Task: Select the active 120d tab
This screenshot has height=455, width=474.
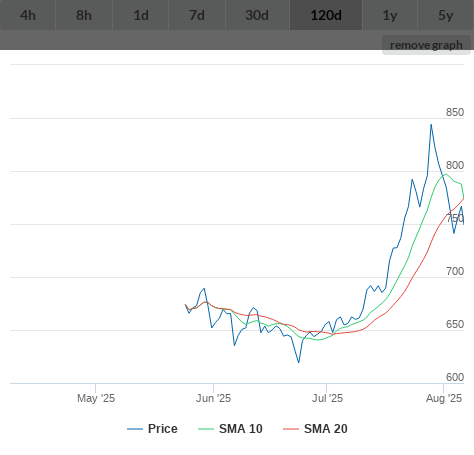Action: click(x=326, y=15)
